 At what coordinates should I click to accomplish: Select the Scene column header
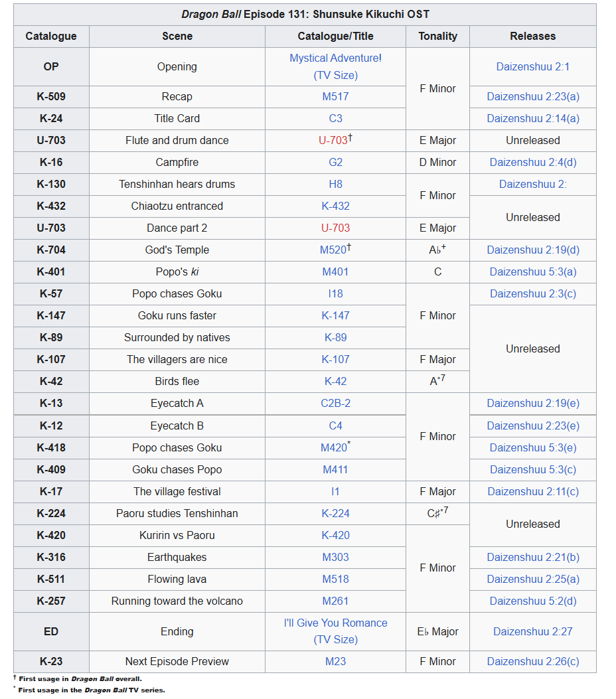(x=177, y=36)
